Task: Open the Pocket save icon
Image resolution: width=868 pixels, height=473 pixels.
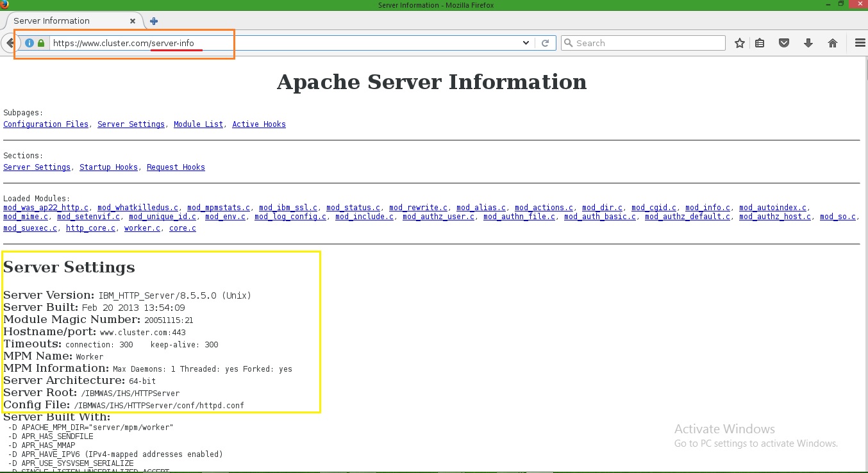Action: 783,42
